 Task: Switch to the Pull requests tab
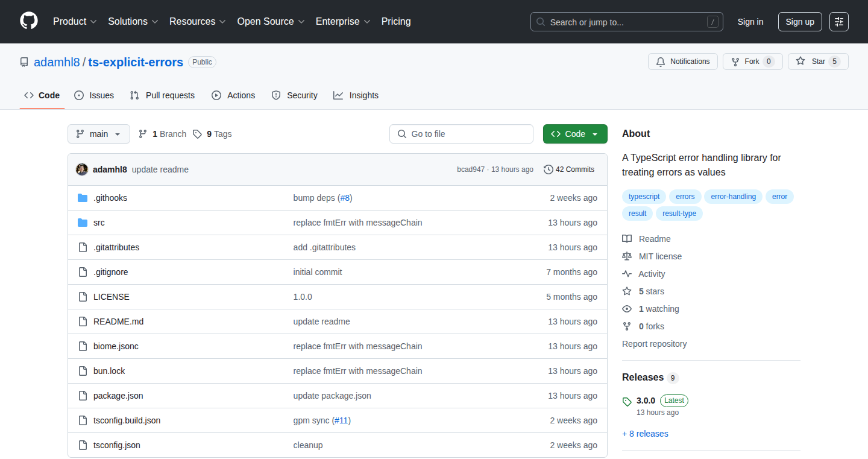(x=163, y=95)
